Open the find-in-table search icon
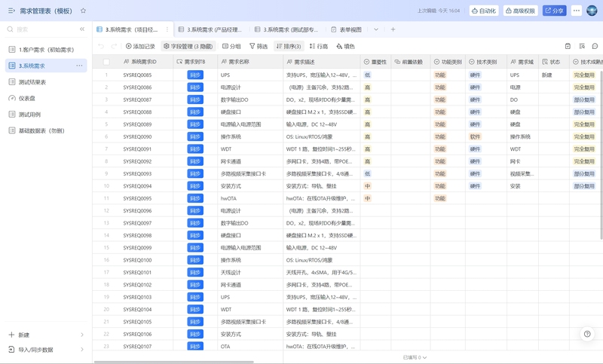The width and height of the screenshot is (603, 364). [x=582, y=46]
